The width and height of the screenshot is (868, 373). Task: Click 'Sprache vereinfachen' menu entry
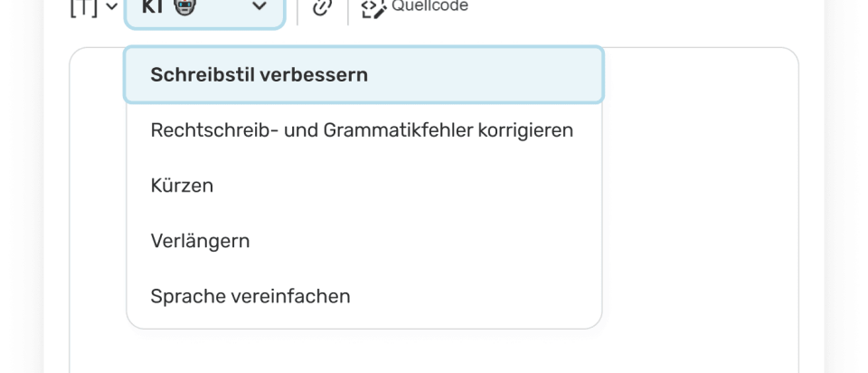pos(250,296)
